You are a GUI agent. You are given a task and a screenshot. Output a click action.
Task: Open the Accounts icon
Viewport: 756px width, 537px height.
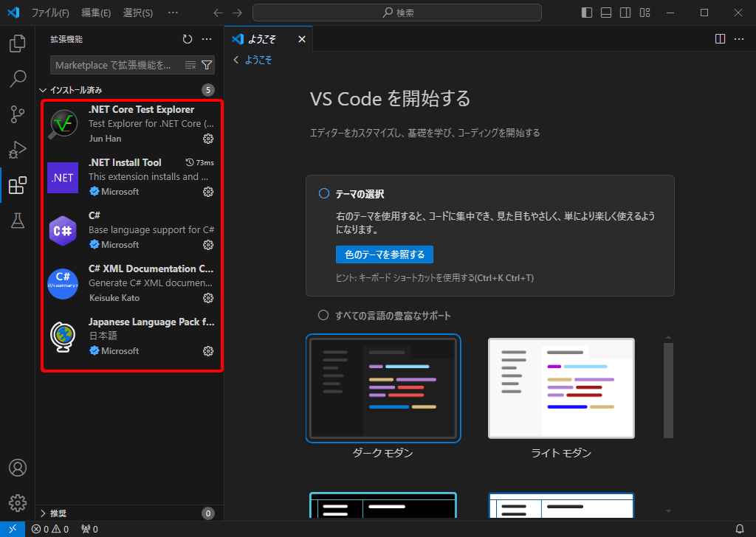(x=18, y=468)
